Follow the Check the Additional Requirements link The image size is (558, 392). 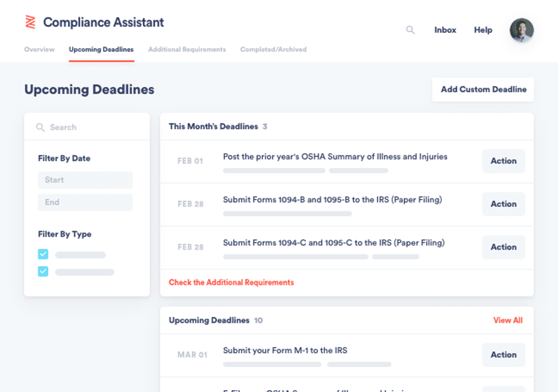(231, 282)
